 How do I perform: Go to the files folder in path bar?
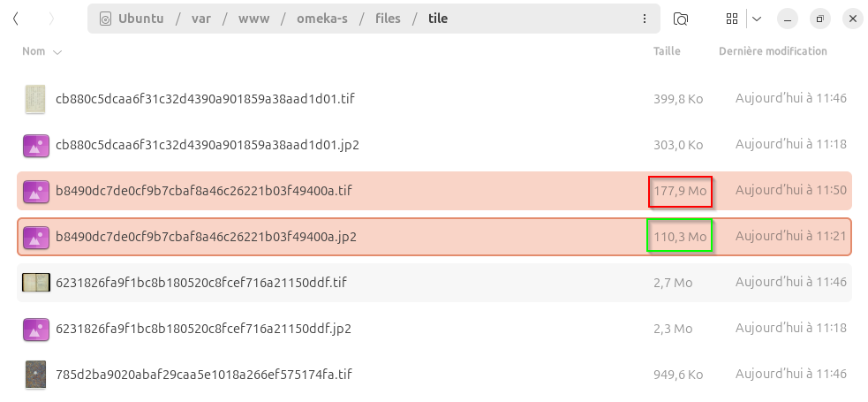[389, 19]
